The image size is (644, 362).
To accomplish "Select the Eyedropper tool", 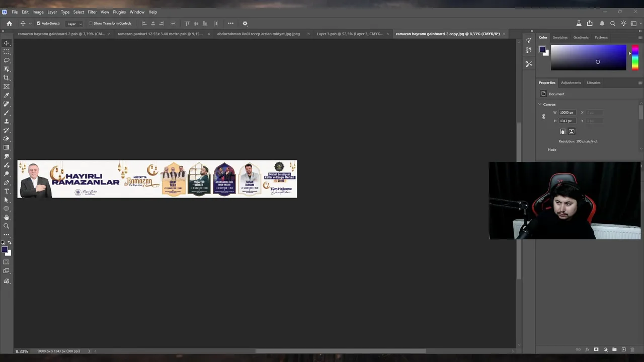I will tap(7, 95).
